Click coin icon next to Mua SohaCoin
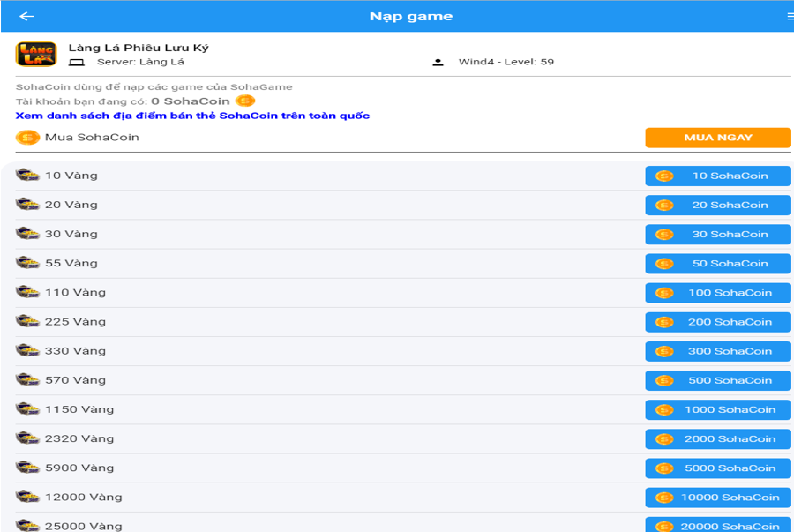This screenshot has width=794, height=532. click(27, 137)
